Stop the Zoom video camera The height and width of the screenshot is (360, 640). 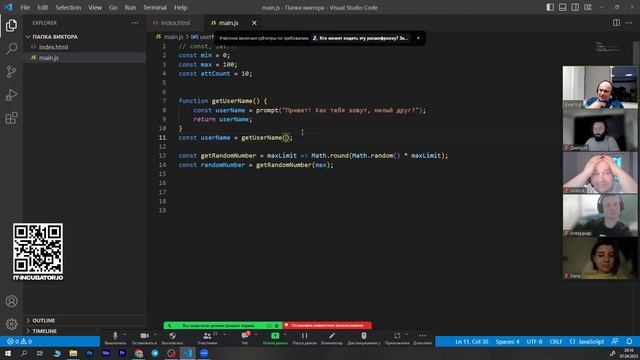click(144, 338)
